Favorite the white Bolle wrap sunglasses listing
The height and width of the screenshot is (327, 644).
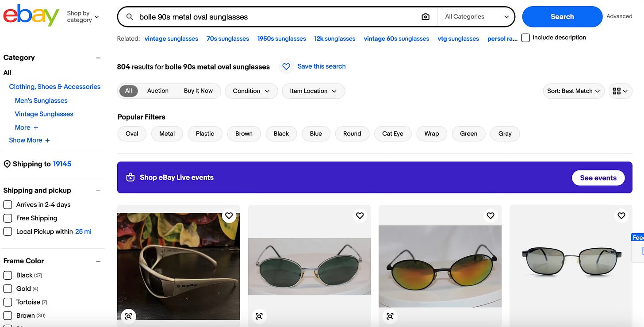point(229,215)
